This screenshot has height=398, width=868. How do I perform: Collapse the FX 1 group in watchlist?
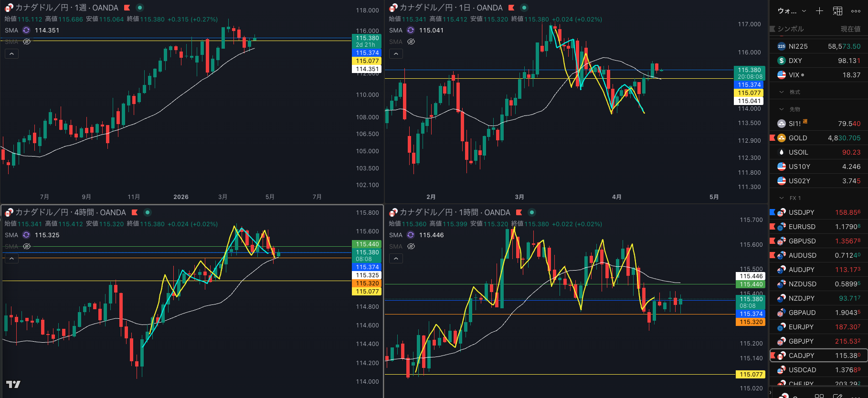tap(782, 198)
